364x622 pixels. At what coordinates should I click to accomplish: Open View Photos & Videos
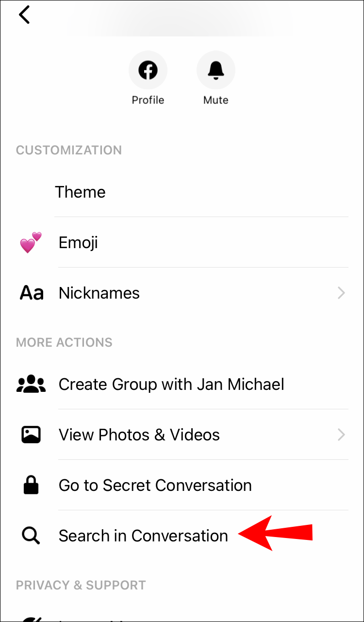point(139,435)
